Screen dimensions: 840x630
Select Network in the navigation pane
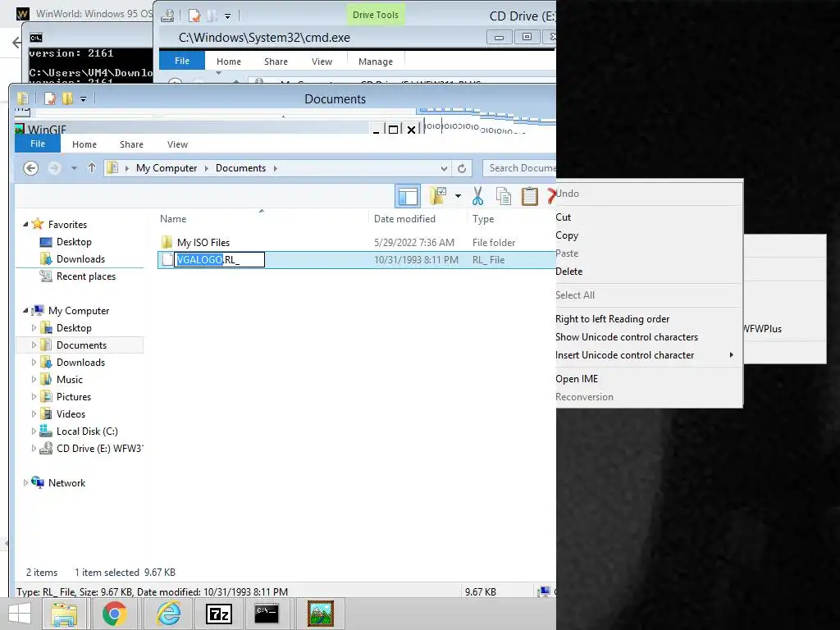67,482
